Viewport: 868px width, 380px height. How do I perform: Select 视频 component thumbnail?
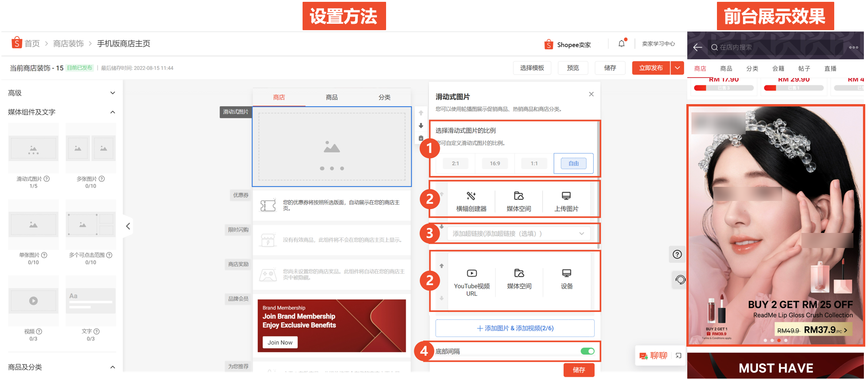pos(33,301)
